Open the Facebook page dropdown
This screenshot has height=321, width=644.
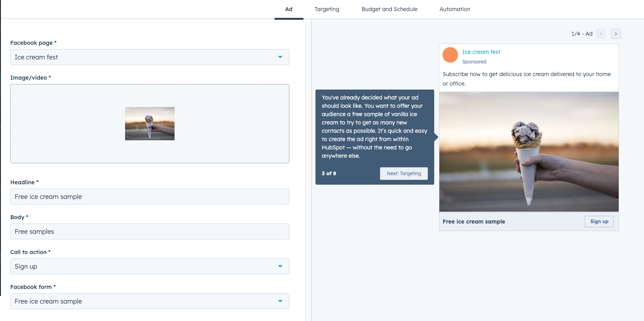point(150,57)
